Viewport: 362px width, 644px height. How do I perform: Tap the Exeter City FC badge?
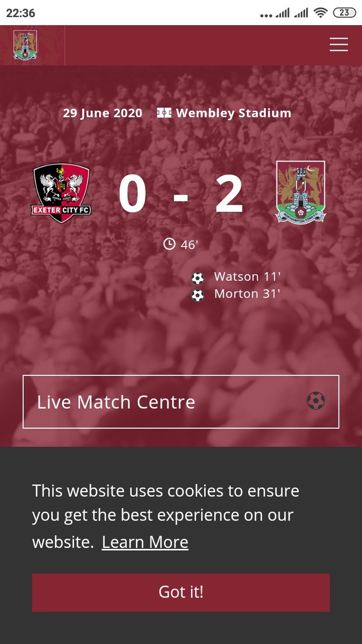point(62,194)
